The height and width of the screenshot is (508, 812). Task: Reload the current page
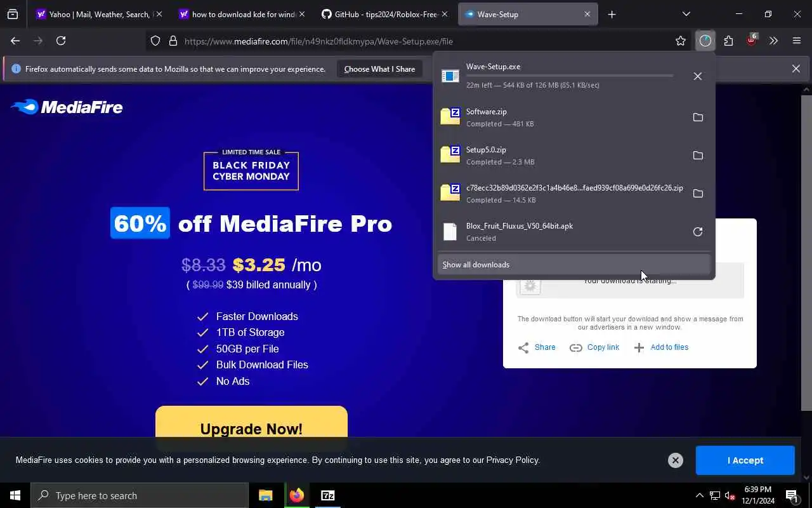61,41
